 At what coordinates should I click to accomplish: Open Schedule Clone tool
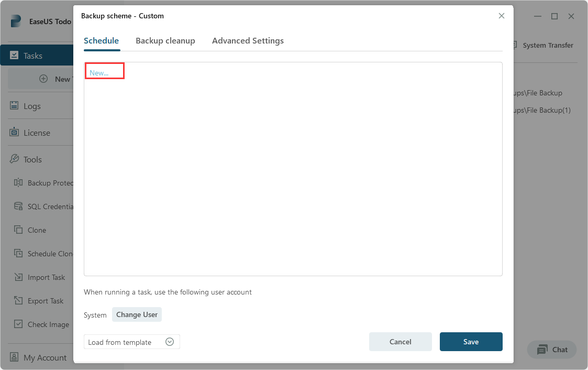(x=45, y=253)
